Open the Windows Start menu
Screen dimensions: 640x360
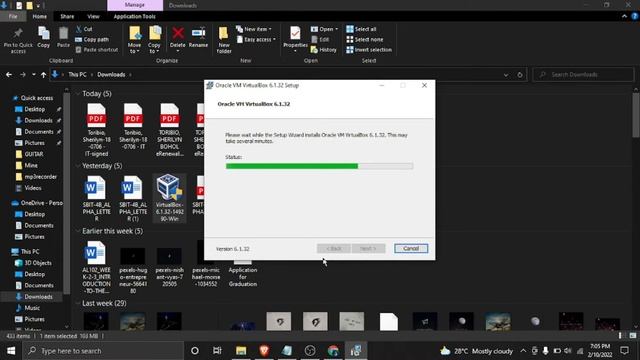[x=11, y=351]
